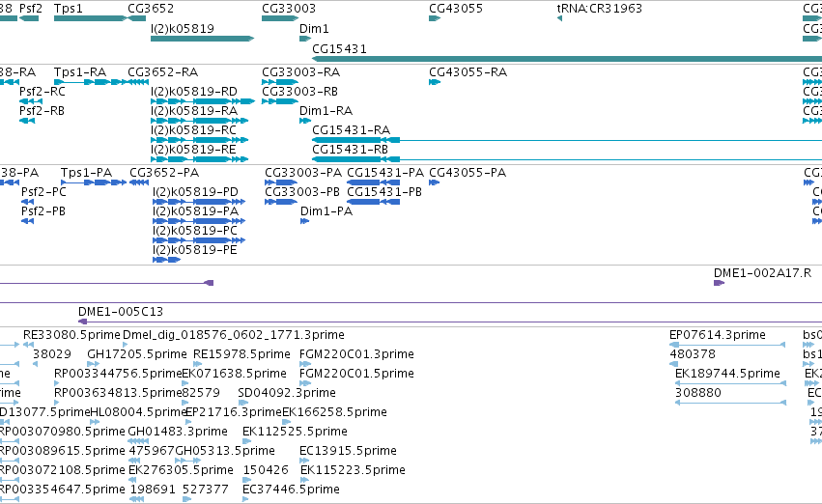
Task: Open the EK166258.5prime EST label
Action: (334, 413)
